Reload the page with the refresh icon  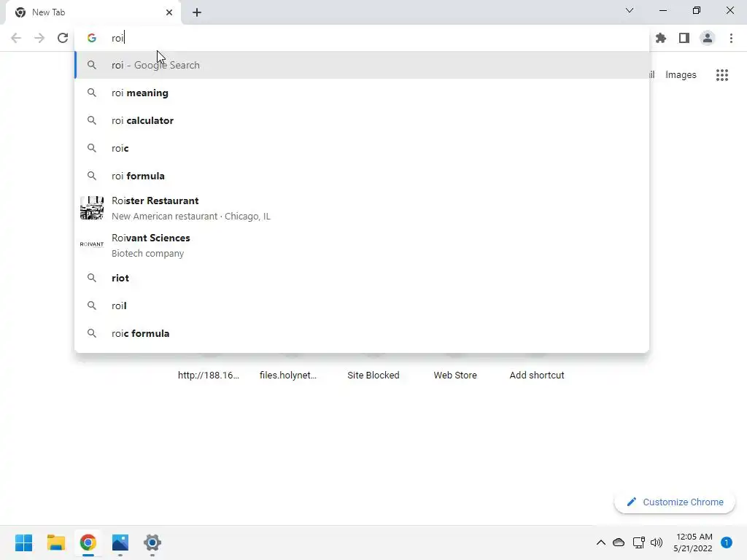pos(63,38)
